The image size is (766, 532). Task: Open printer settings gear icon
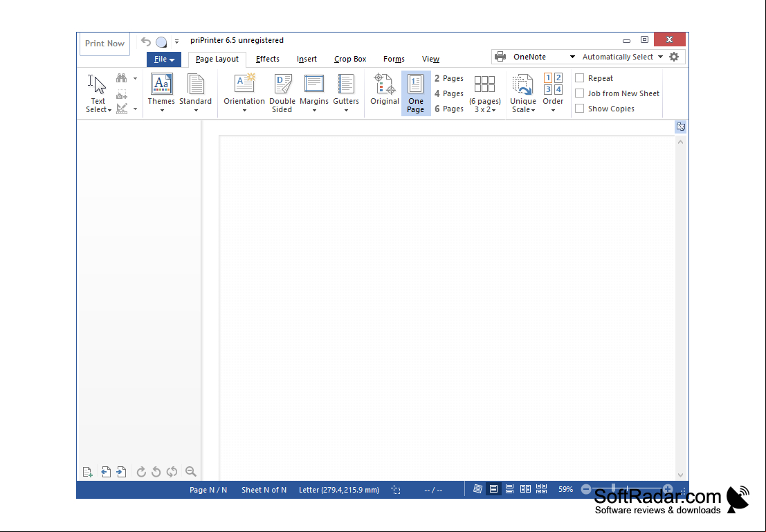[674, 57]
